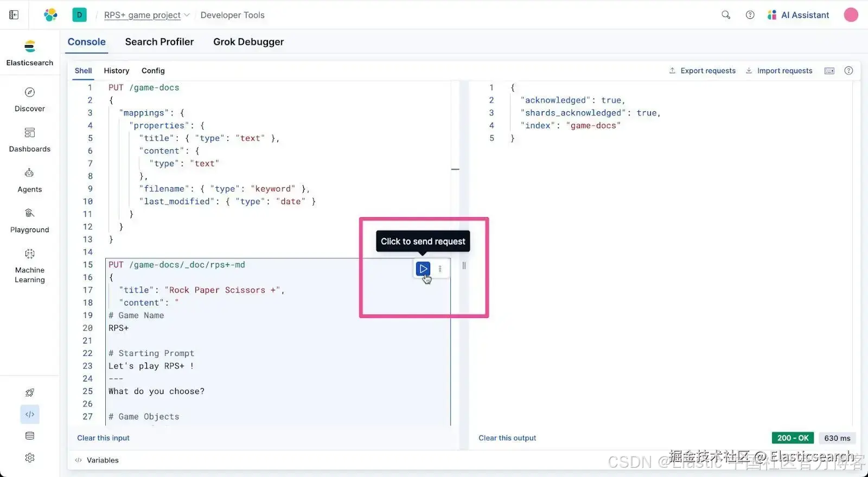Expand the Variables panel
Screen dimensions: 868x477
[97, 460]
